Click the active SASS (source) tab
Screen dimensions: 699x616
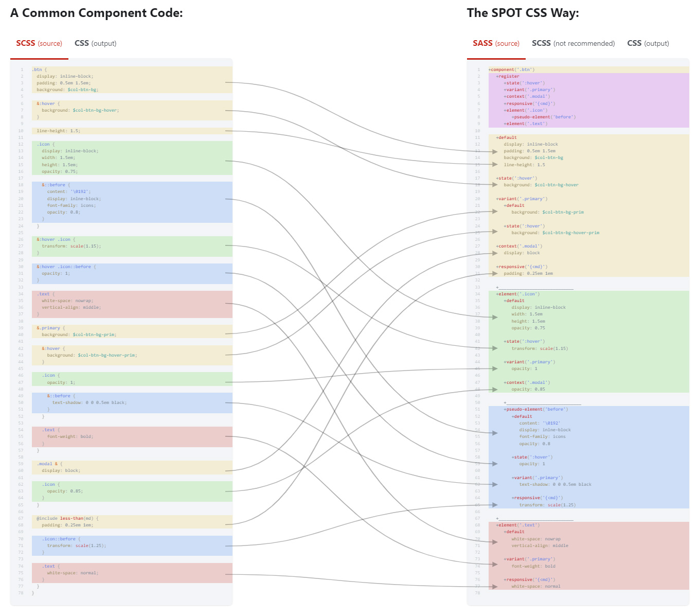(x=495, y=43)
